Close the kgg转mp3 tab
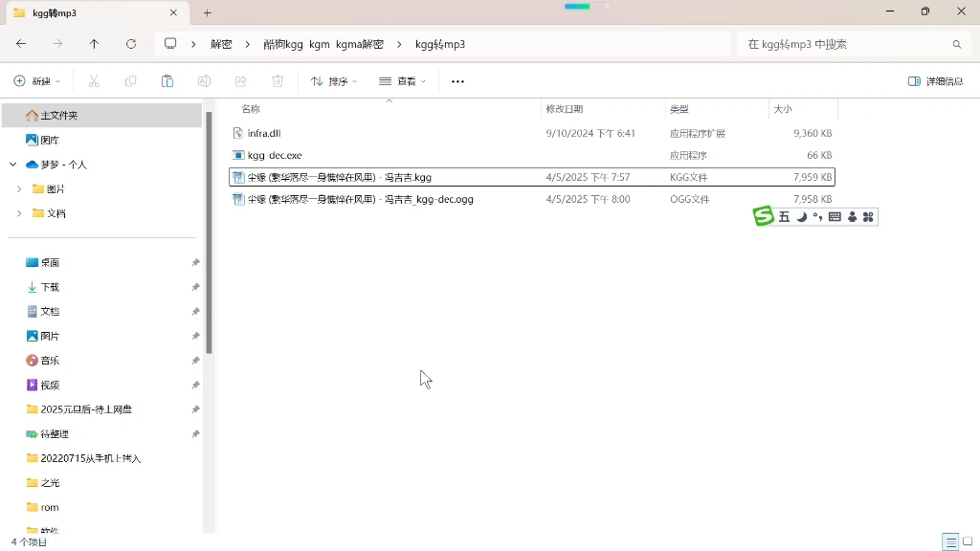Viewport: 980px width, 551px height. pos(174,12)
